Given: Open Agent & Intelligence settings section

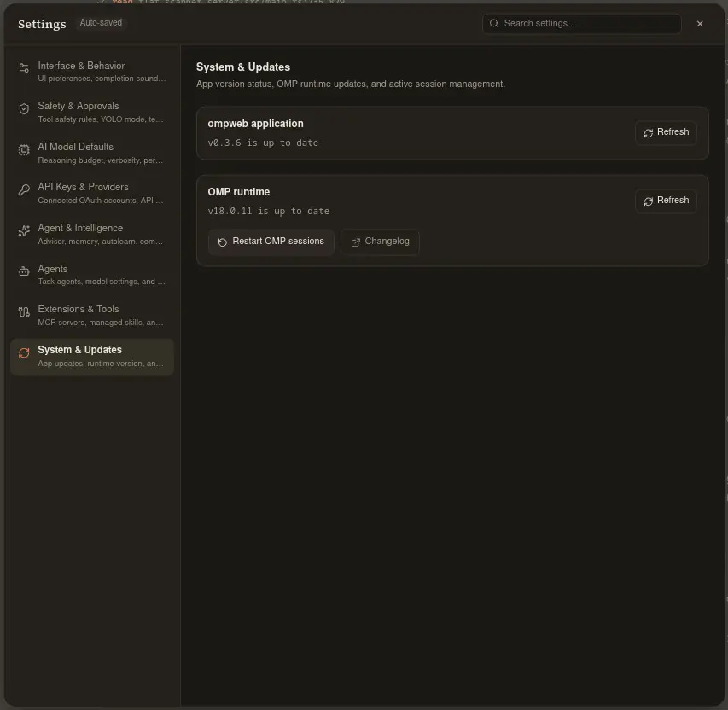Looking at the screenshot, I should [x=92, y=234].
